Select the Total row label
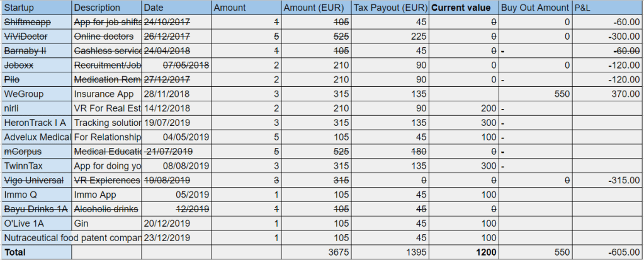 [37, 252]
